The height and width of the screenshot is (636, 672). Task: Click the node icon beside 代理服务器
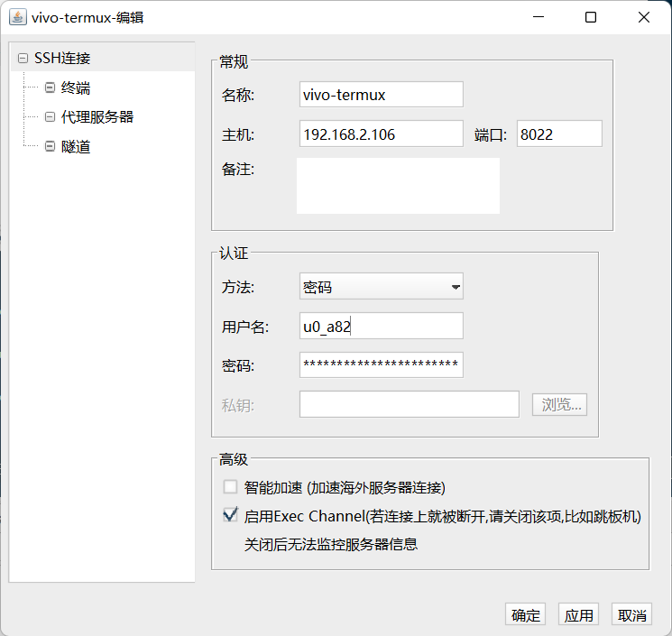point(51,117)
